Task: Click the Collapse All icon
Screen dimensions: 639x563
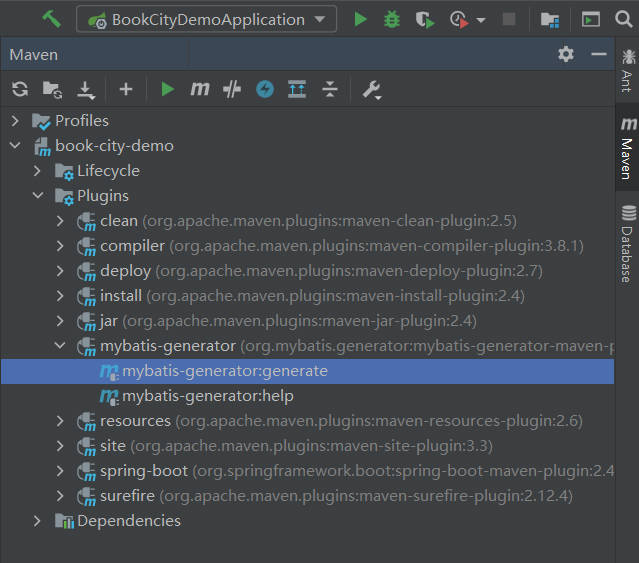Action: 330,90
